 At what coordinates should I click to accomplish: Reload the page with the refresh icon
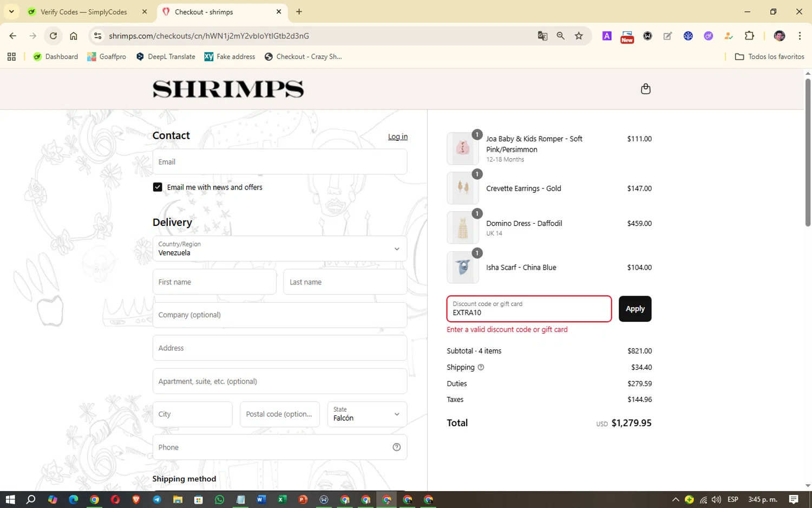(x=53, y=36)
